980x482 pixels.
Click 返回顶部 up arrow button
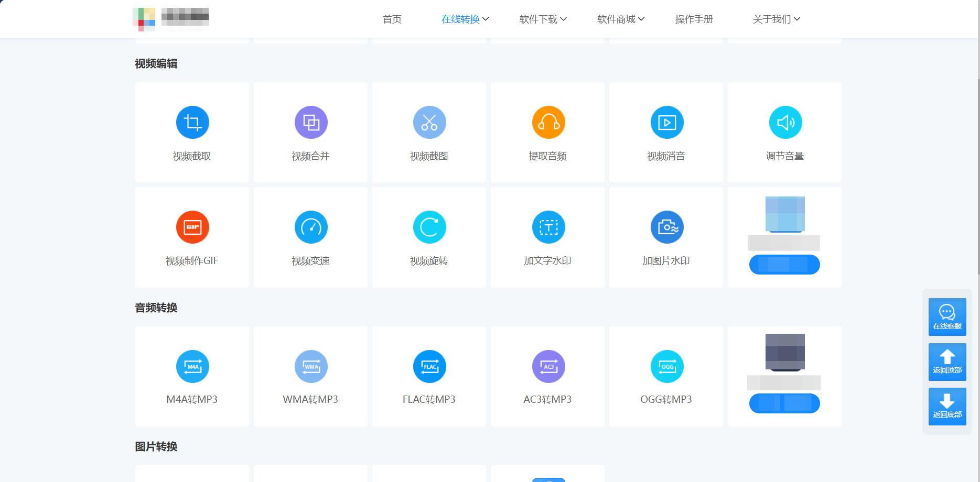tap(947, 362)
